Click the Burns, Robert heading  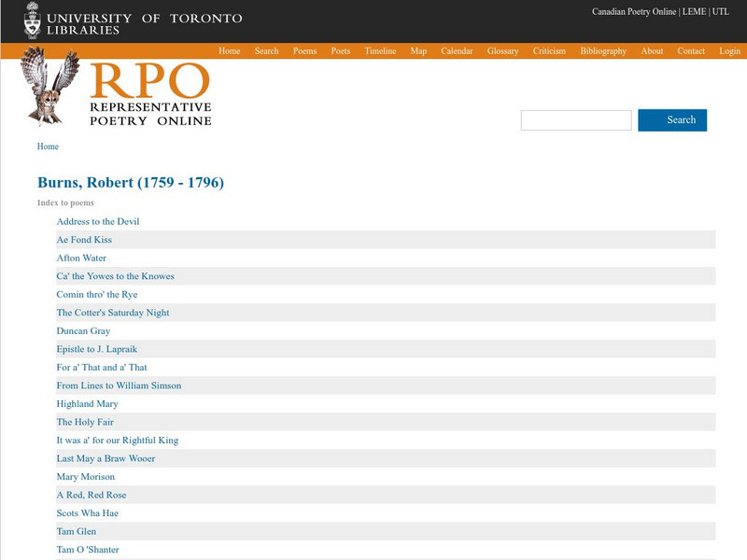[x=131, y=182]
